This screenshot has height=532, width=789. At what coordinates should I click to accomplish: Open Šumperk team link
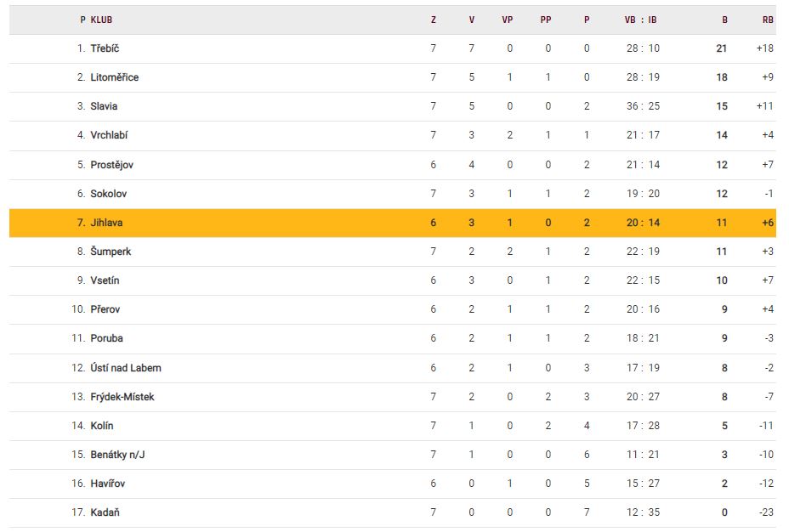[x=111, y=252]
